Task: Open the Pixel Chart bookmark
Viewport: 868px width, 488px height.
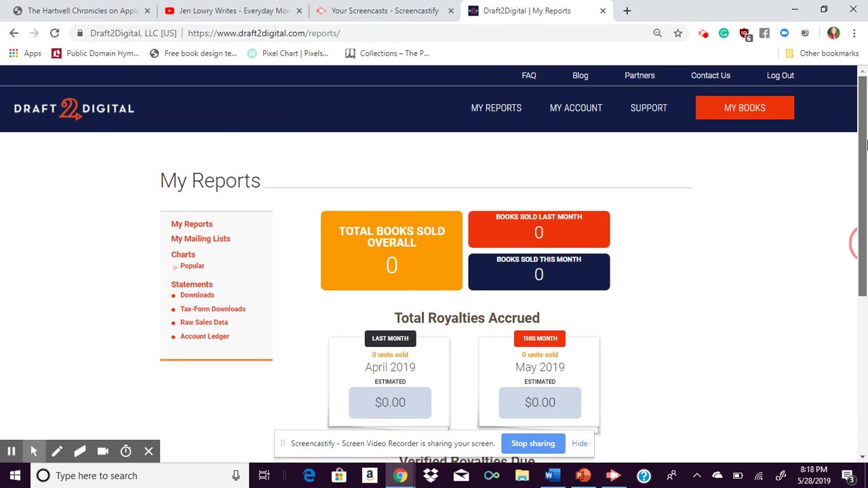Action: (288, 53)
